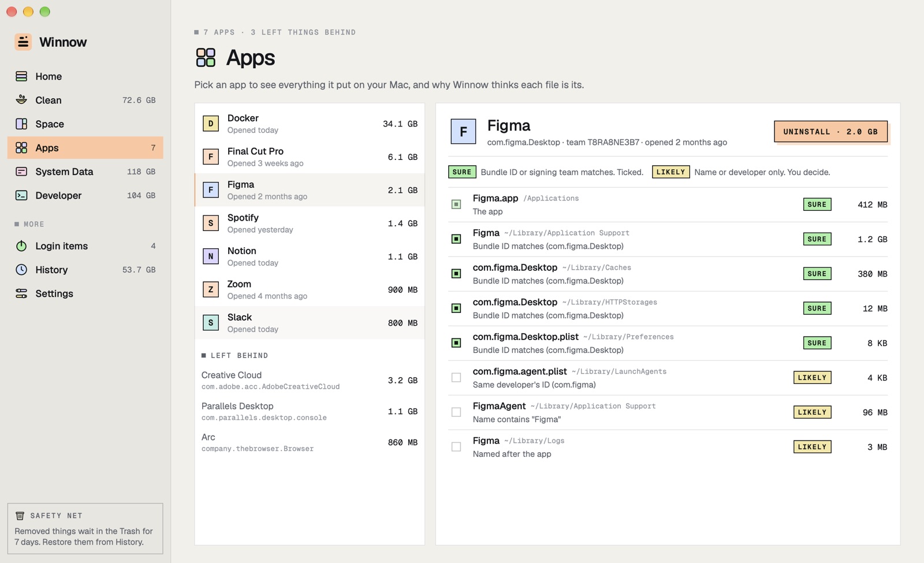Select the Arc leftover entry
Image resolution: width=924 pixels, height=563 pixels.
(310, 442)
